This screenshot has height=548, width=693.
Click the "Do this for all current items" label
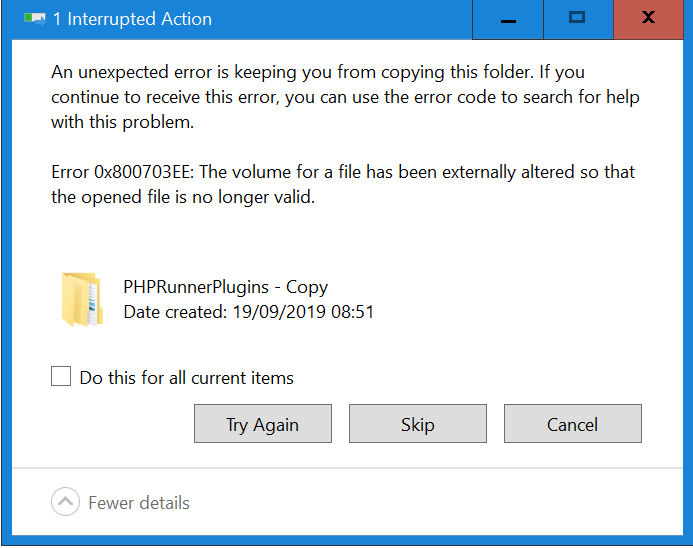tap(187, 378)
